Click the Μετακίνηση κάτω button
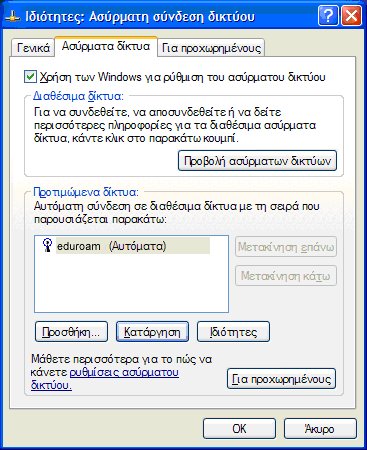This screenshot has width=367, height=450. [x=286, y=276]
